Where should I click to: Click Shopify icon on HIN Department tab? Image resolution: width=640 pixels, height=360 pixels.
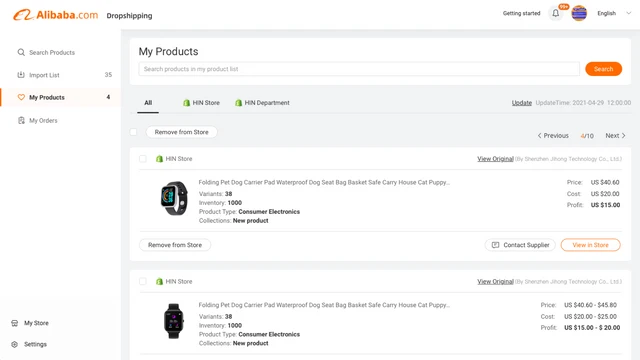(x=238, y=103)
